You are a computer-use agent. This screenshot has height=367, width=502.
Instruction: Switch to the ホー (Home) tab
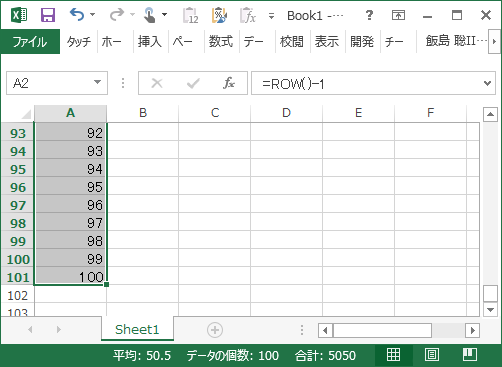tap(111, 42)
